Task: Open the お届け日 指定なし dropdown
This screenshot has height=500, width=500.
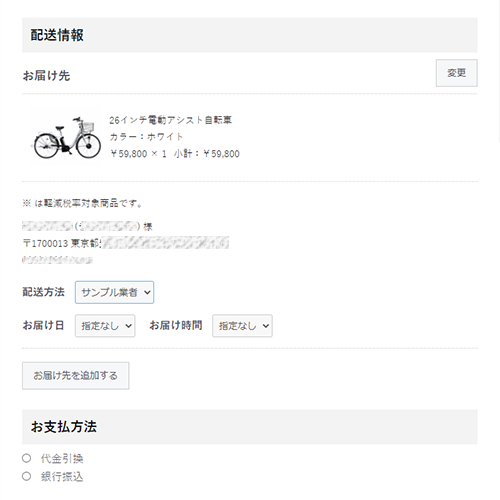Action: (105, 326)
